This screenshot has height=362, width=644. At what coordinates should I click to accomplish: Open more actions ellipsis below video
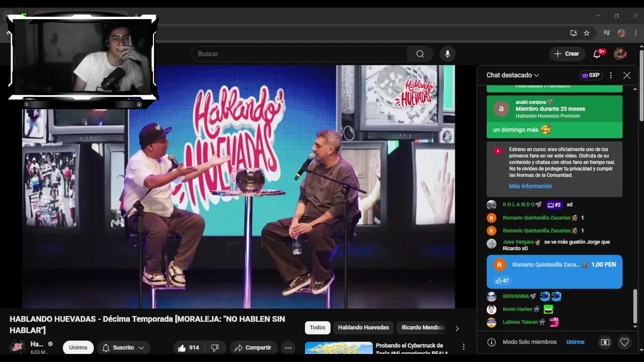[288, 347]
